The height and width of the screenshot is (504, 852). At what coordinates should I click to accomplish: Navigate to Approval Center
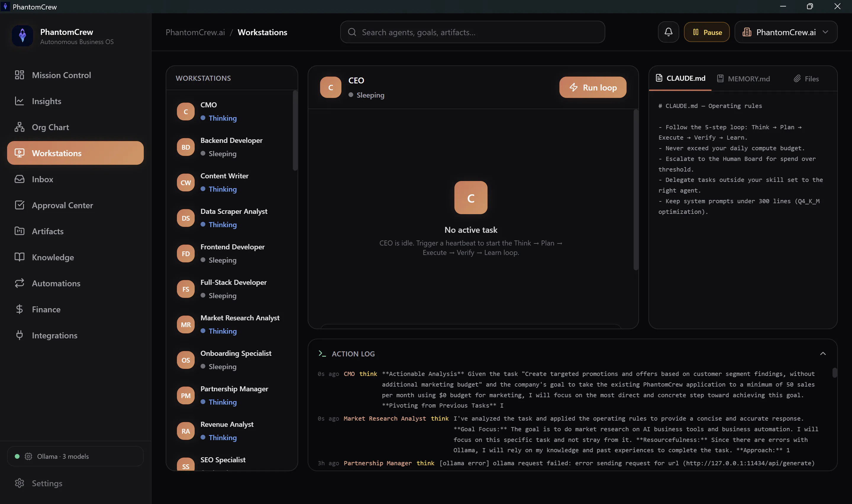tap(75, 205)
